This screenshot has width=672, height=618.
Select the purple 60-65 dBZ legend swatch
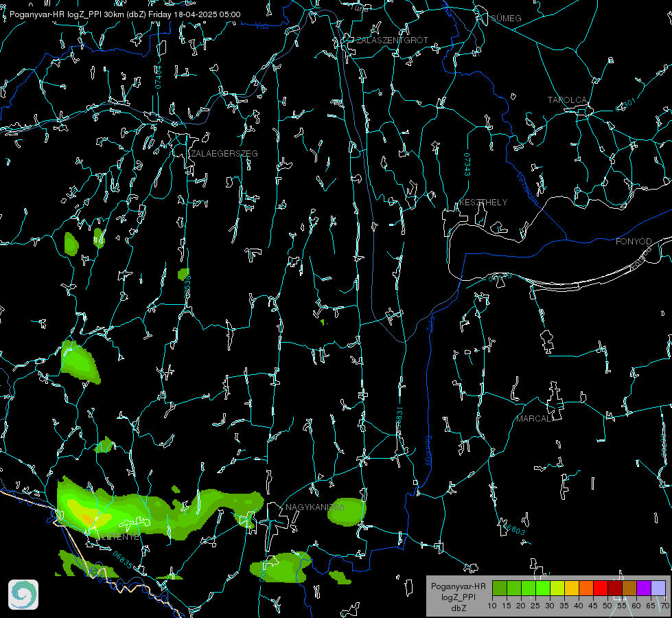pos(644,588)
